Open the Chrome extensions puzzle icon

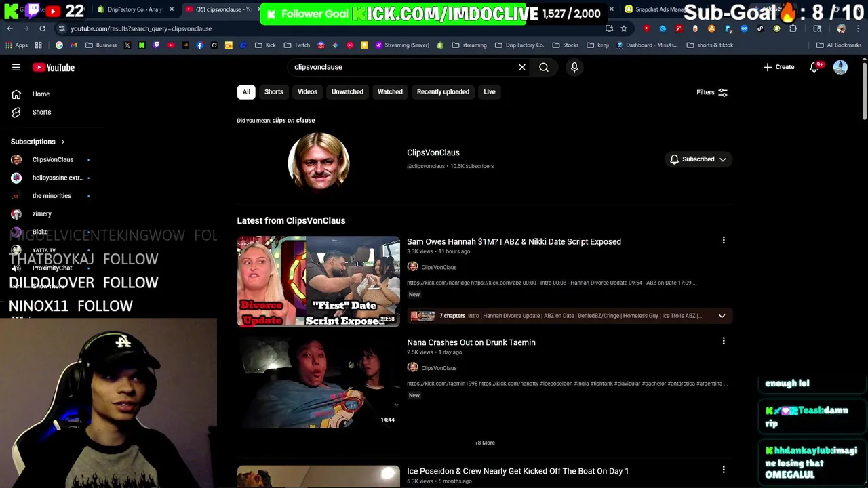793,28
